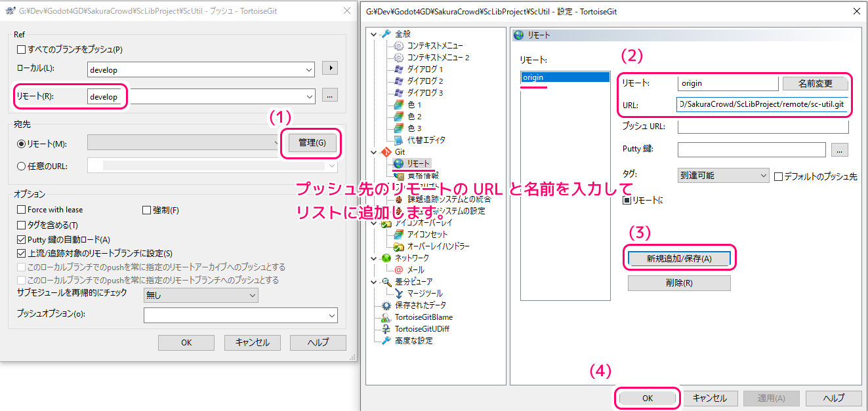This screenshot has width=868, height=411.
Task: Click 管理(G) button in push dialog
Action: tap(312, 143)
